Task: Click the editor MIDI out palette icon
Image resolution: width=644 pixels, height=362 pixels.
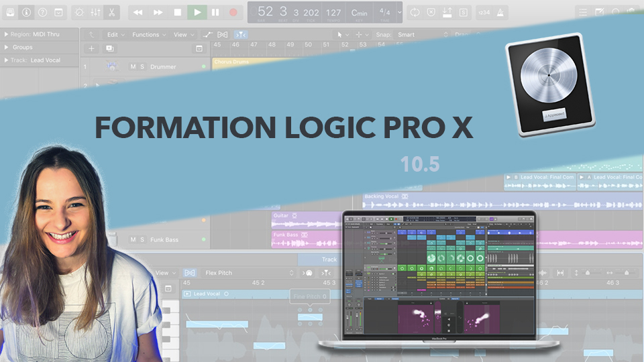Action: (309, 273)
